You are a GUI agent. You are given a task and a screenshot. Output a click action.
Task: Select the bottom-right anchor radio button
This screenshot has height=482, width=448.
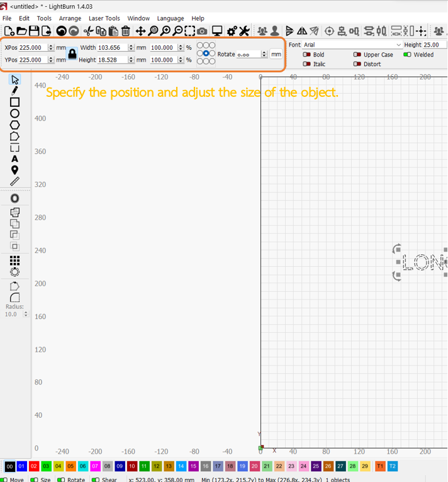coord(212,61)
